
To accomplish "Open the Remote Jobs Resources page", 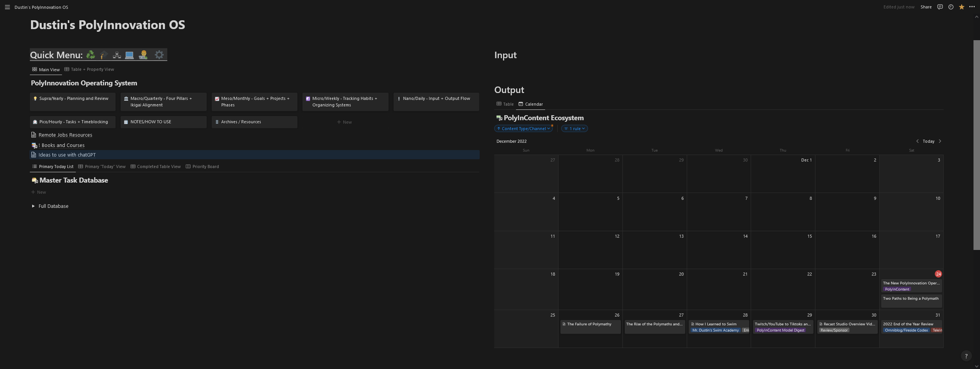I will pyautogui.click(x=65, y=135).
